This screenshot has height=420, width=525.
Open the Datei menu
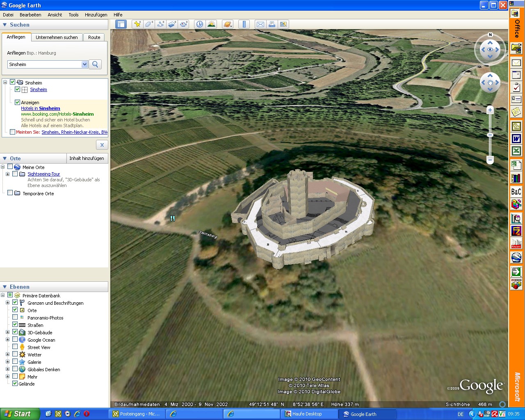coord(8,15)
